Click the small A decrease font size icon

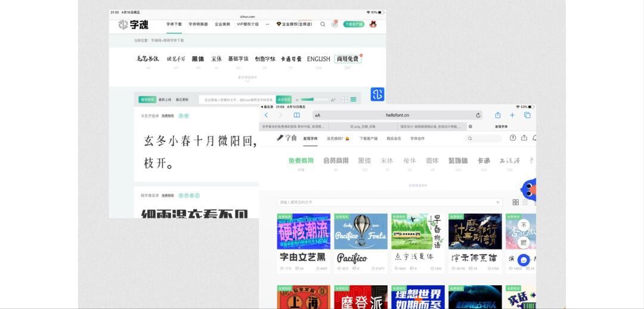(x=297, y=100)
